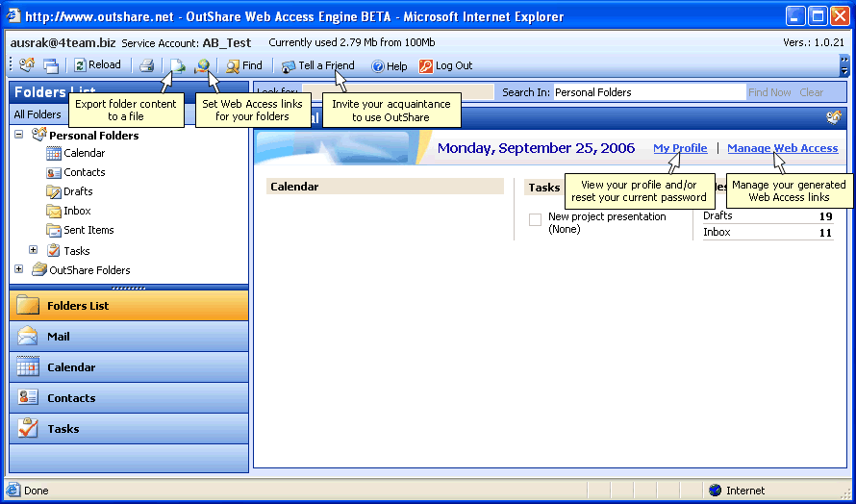Screen dimensions: 856x504
Task: Check the New project presentation task checkbox
Action: 535,219
